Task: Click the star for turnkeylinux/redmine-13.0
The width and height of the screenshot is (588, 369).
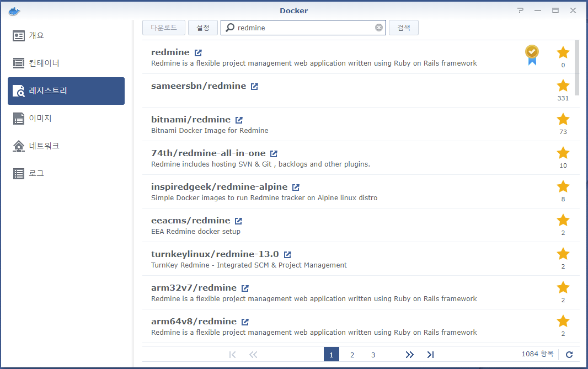Action: 563,254
